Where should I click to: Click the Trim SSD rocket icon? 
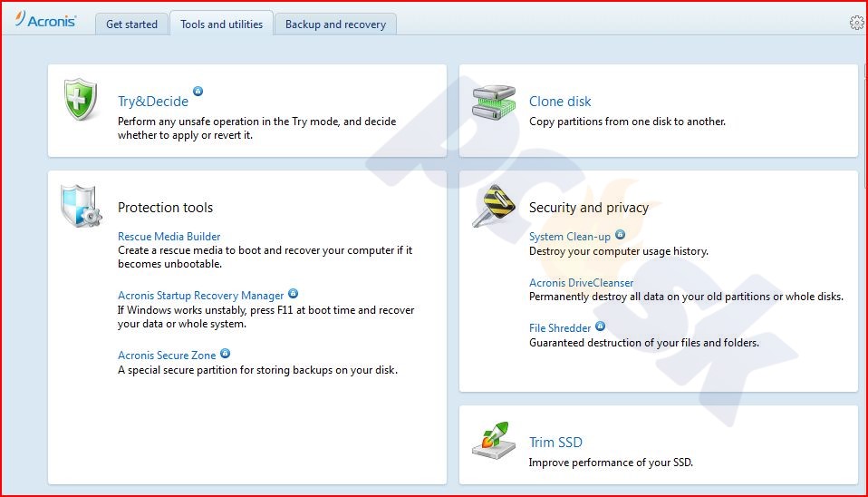tap(494, 441)
